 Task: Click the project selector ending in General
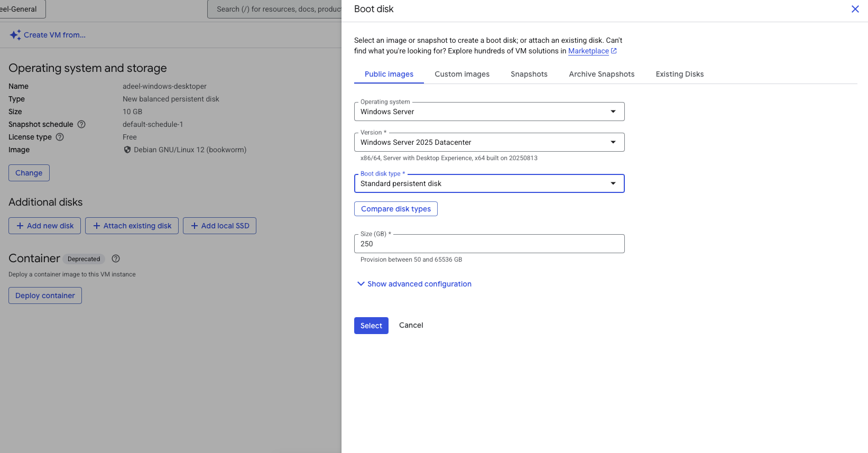23,9
